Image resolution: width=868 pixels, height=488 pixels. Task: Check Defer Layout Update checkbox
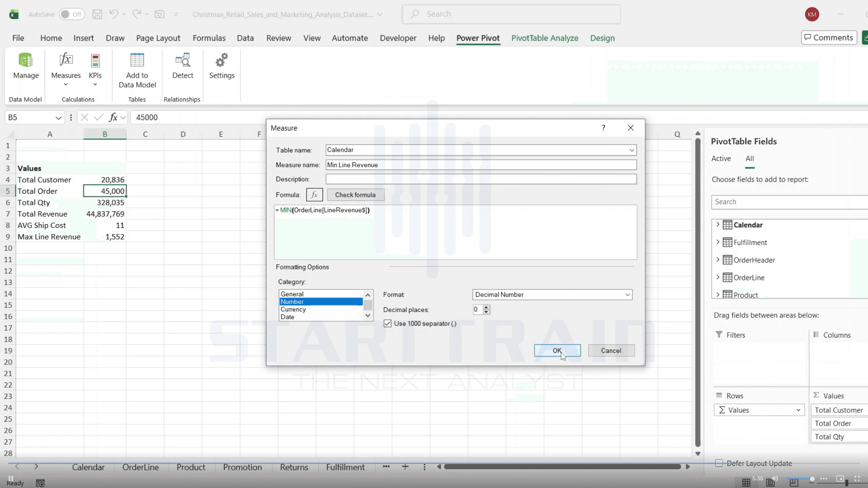[x=719, y=463]
